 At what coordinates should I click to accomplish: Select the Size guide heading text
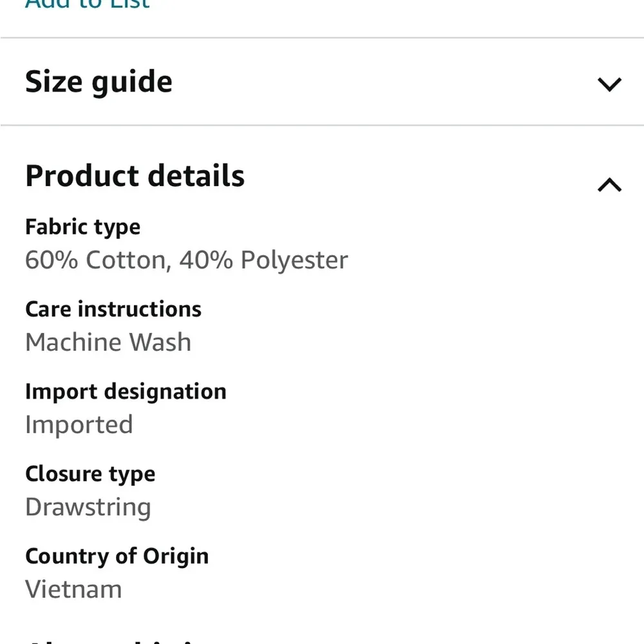pos(99,82)
